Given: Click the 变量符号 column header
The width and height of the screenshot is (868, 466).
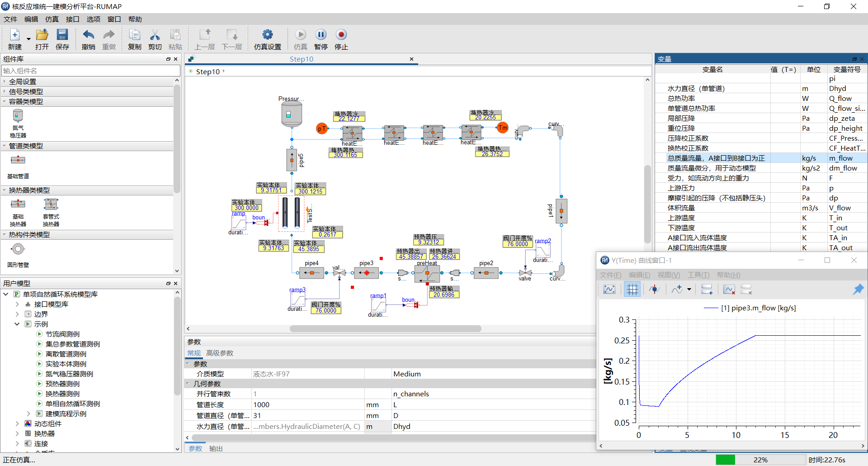Looking at the screenshot, I should (x=847, y=69).
